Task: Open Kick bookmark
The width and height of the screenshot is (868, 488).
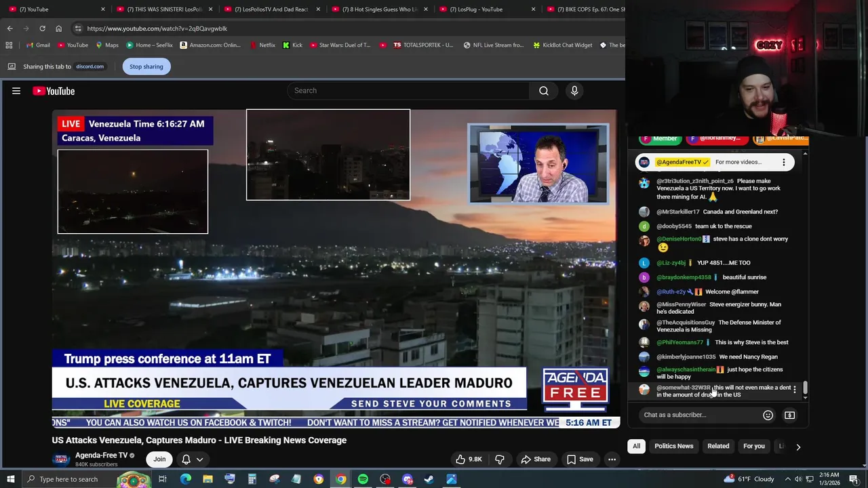Action: pyautogui.click(x=292, y=45)
